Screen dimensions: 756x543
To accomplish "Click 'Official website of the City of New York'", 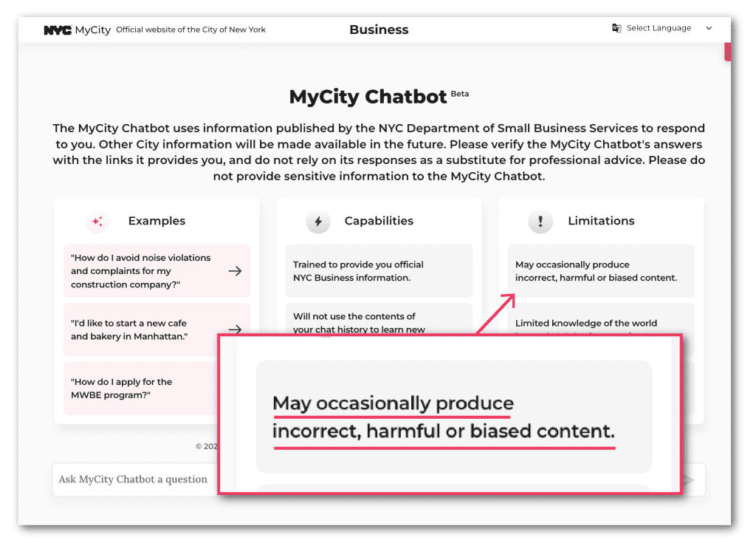I will pos(191,30).
